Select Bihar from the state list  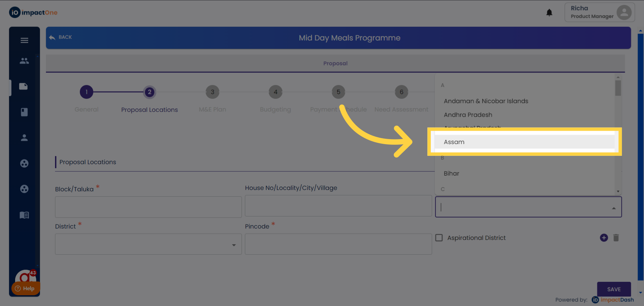click(x=451, y=173)
